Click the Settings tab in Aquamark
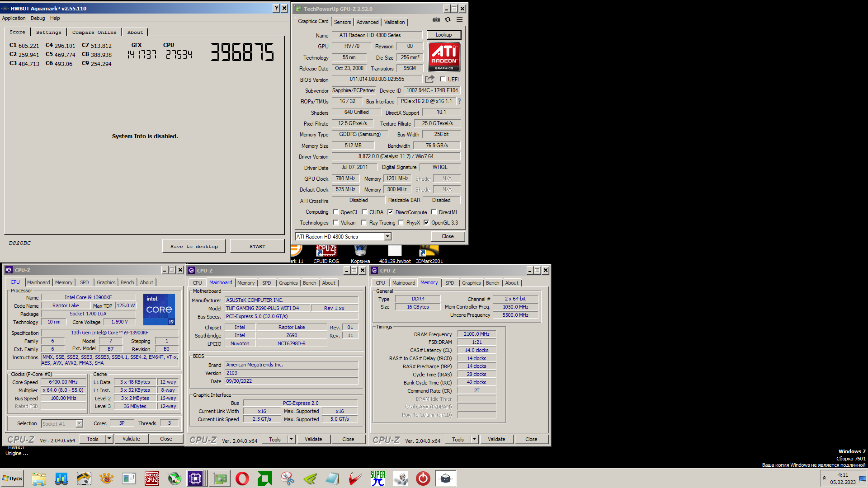 [48, 32]
